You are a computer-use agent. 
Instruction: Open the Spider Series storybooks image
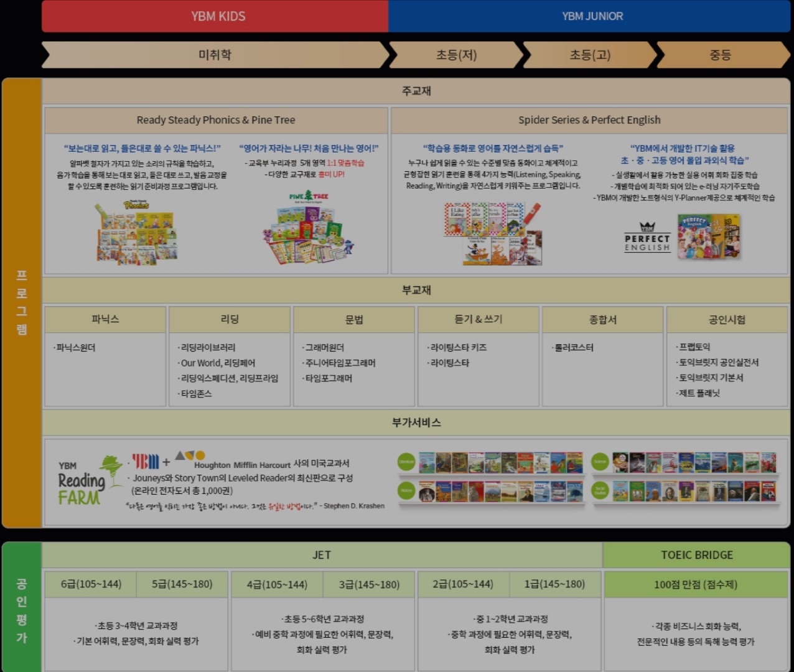tap(493, 233)
